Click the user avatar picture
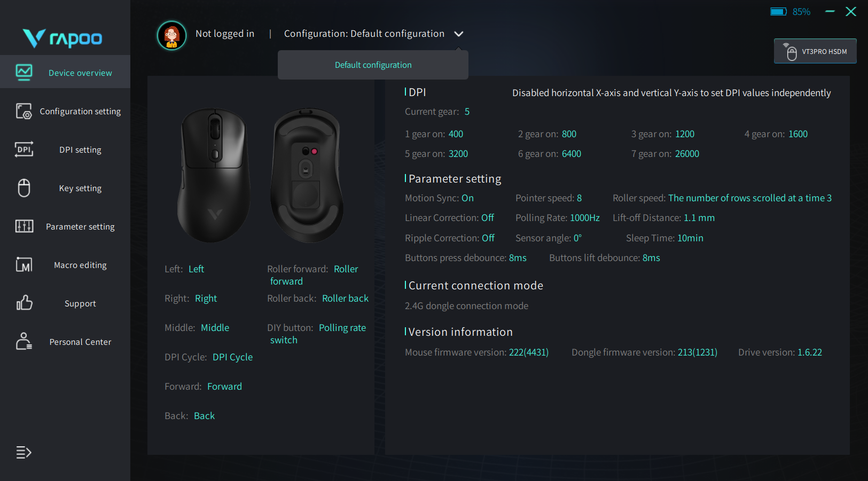Viewport: 868px width, 481px height. click(171, 35)
